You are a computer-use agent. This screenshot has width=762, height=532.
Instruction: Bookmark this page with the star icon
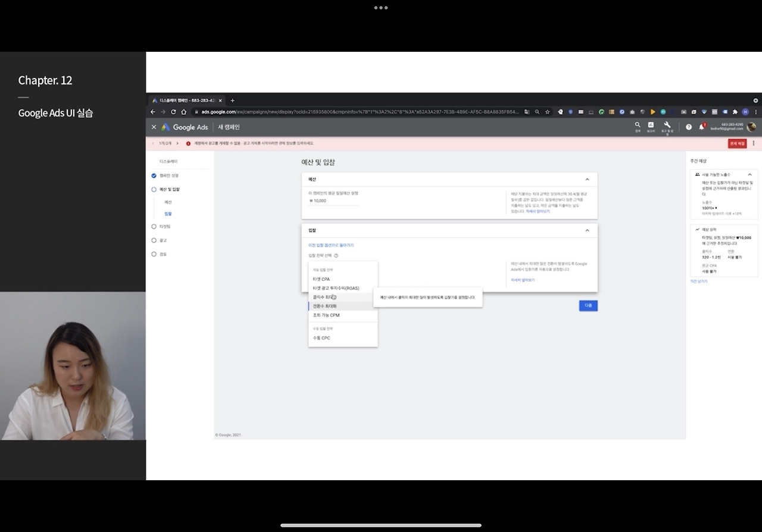click(547, 112)
